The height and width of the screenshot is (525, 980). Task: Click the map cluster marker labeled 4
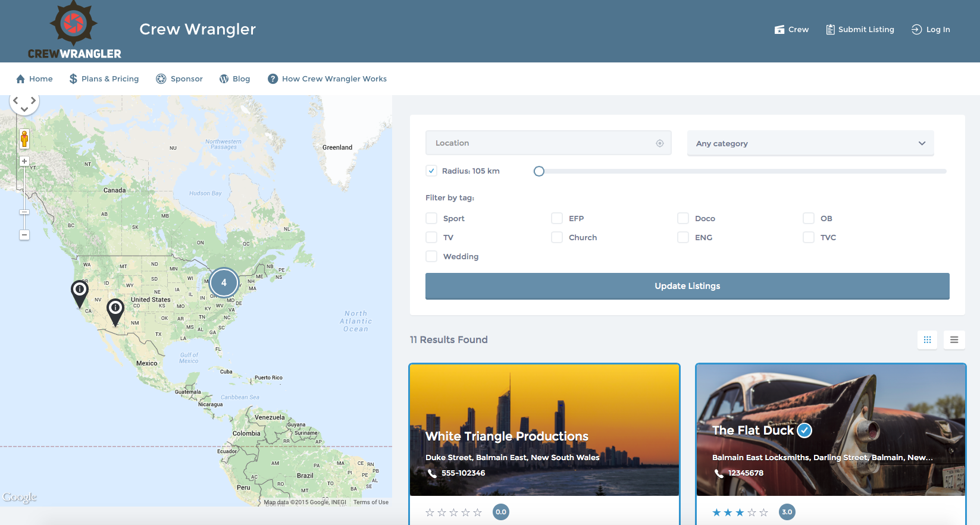[224, 283]
